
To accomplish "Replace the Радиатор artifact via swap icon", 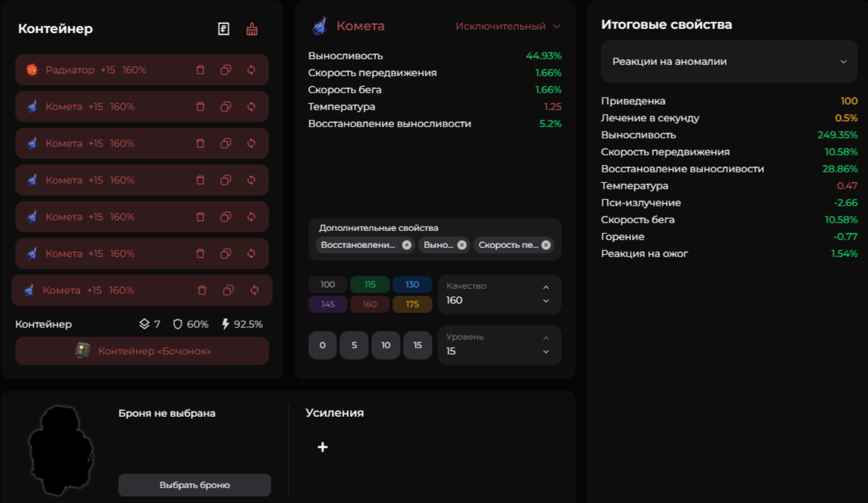I will (251, 70).
